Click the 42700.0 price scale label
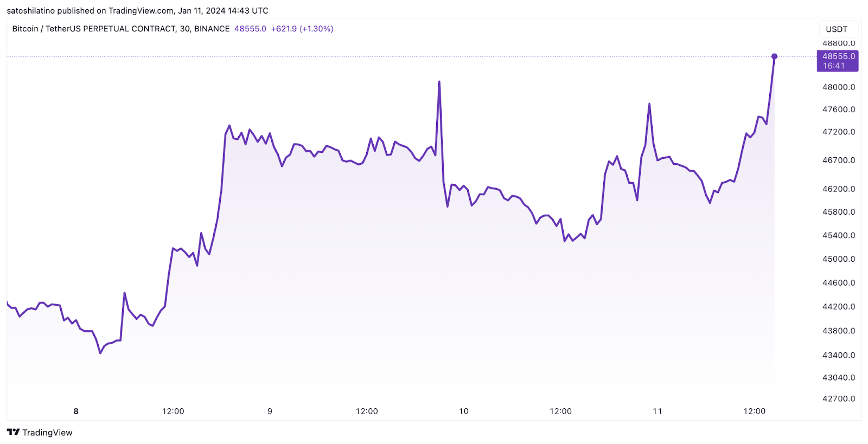 point(839,398)
